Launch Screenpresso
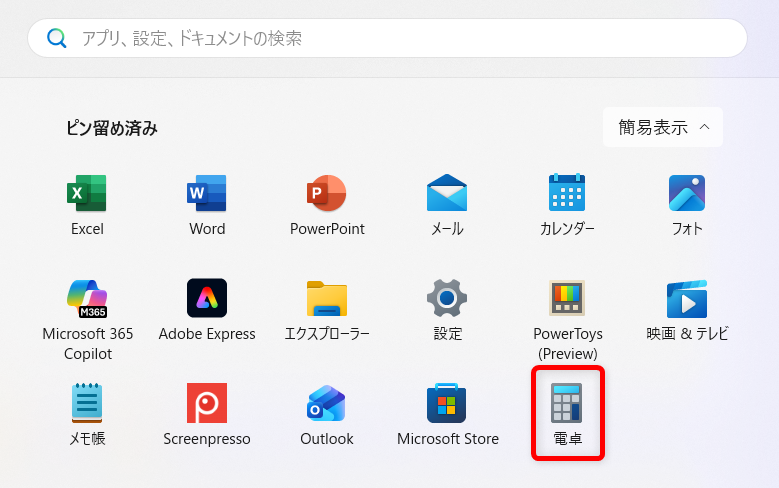 coord(207,415)
